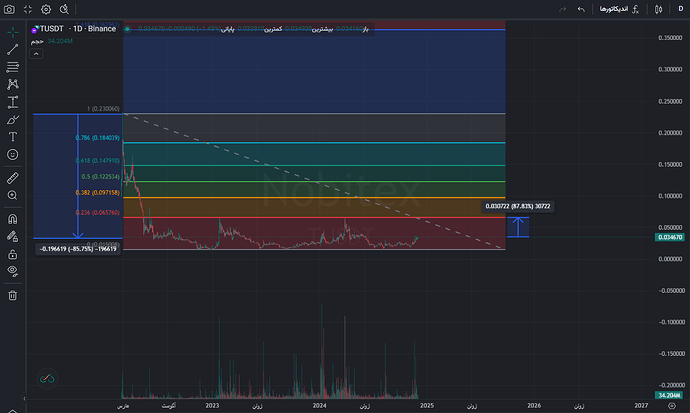Image resolution: width=690 pixels, height=413 pixels.
Task: Click the redo arrow
Action: coord(562,9)
